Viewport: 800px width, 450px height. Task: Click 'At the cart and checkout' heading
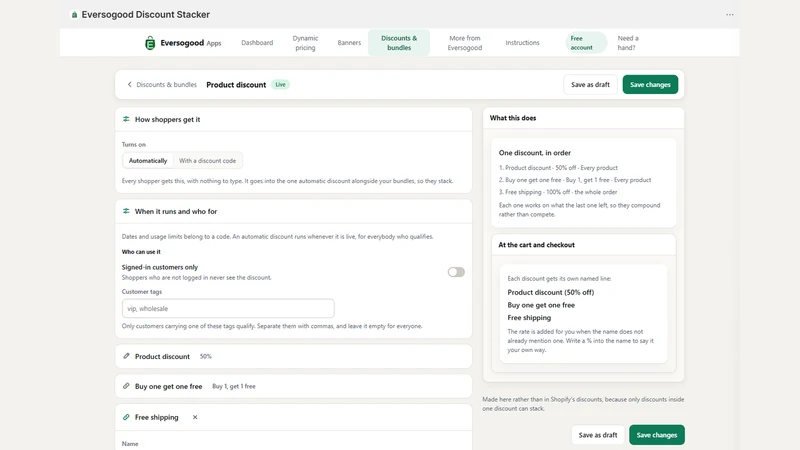click(x=536, y=245)
